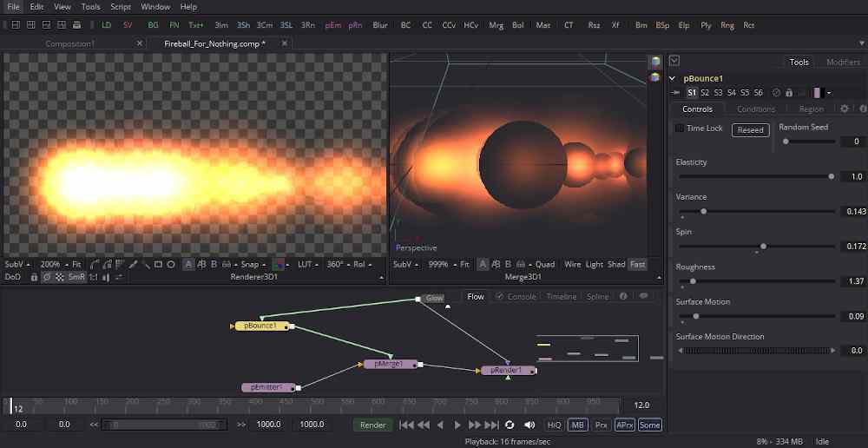
Task: Click the audio speaker icon
Action: point(528,425)
